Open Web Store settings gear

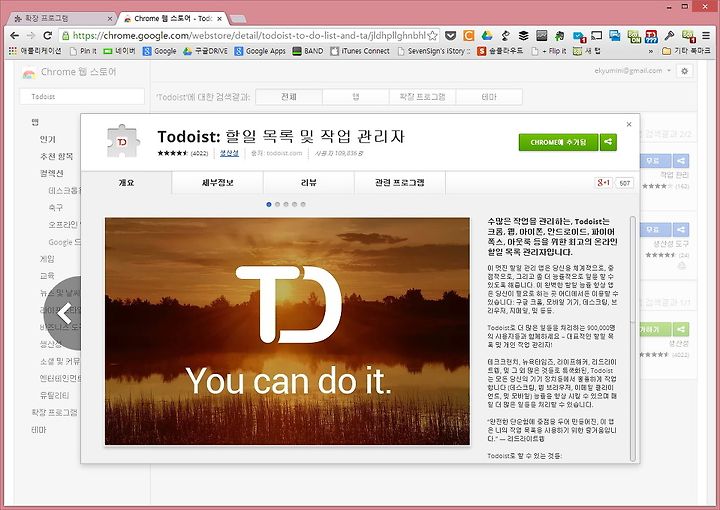(684, 71)
